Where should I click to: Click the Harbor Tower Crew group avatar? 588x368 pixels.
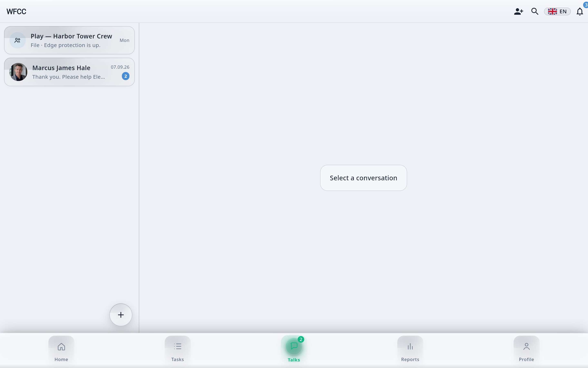point(18,40)
